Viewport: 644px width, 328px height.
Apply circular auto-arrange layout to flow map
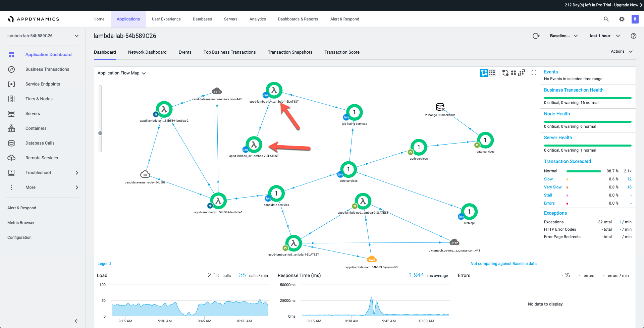505,73
